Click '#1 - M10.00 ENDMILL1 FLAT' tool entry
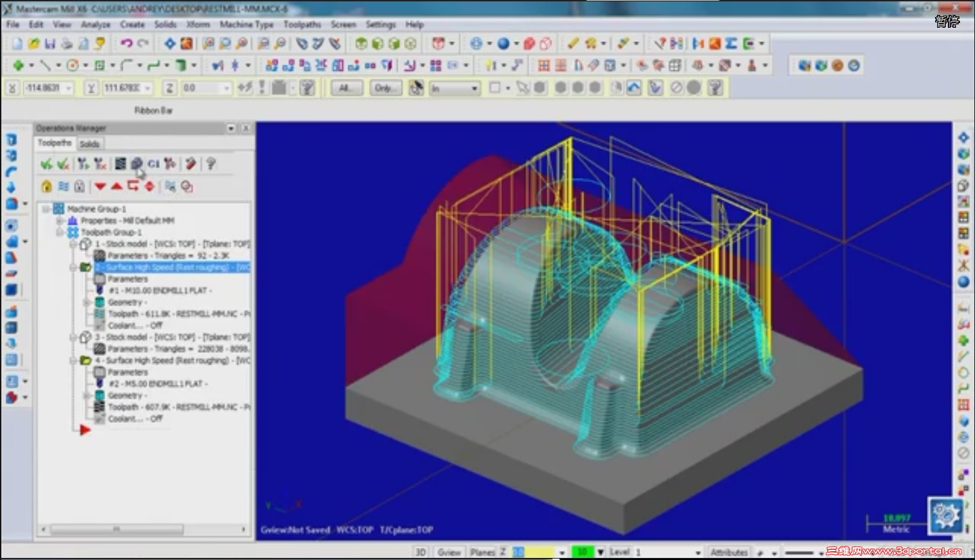Image resolution: width=975 pixels, height=560 pixels. [161, 290]
